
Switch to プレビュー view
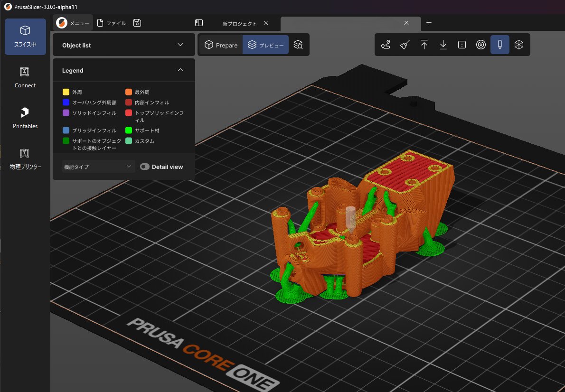pos(265,45)
